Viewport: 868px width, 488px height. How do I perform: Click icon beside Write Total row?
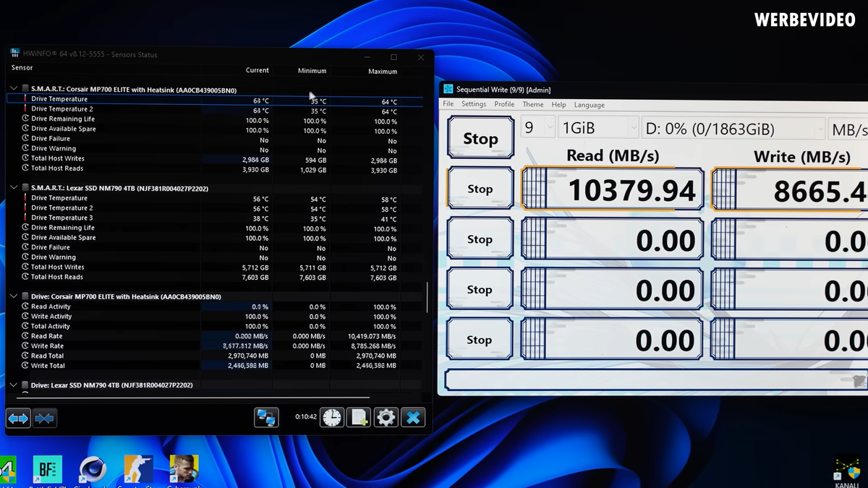tap(25, 366)
